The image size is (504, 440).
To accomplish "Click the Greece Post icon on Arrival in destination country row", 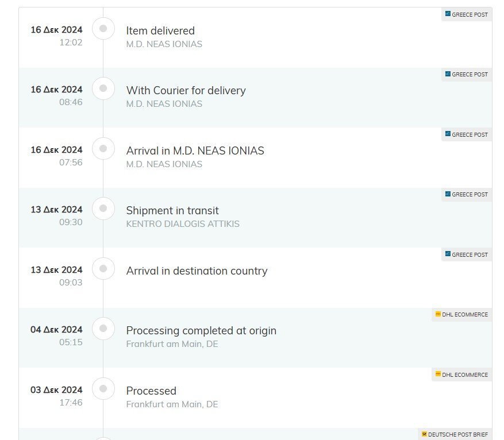I will [x=448, y=254].
